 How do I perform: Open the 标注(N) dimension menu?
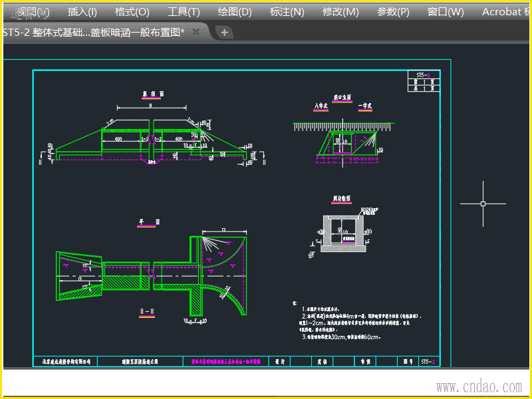coord(287,11)
